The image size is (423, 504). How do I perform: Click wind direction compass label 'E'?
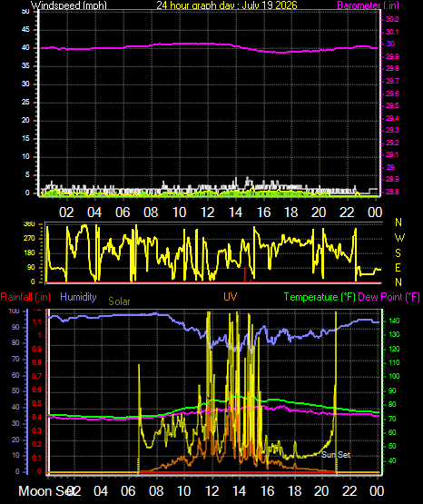(398, 267)
